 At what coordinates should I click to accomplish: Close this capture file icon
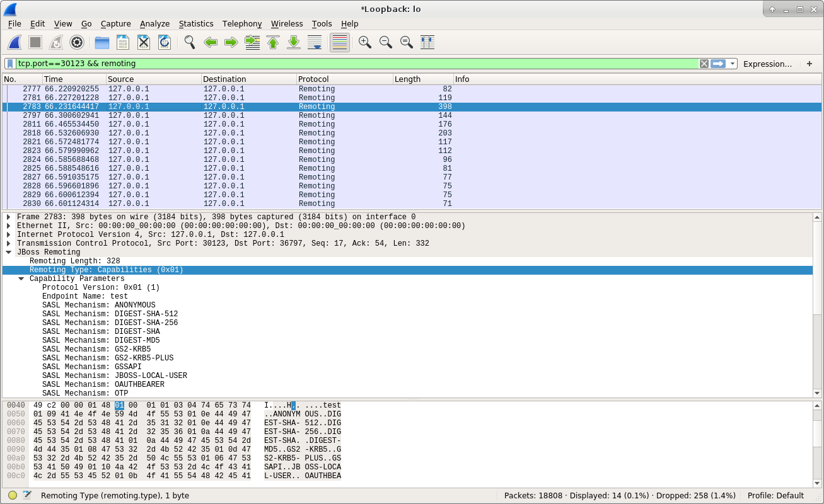click(x=144, y=42)
